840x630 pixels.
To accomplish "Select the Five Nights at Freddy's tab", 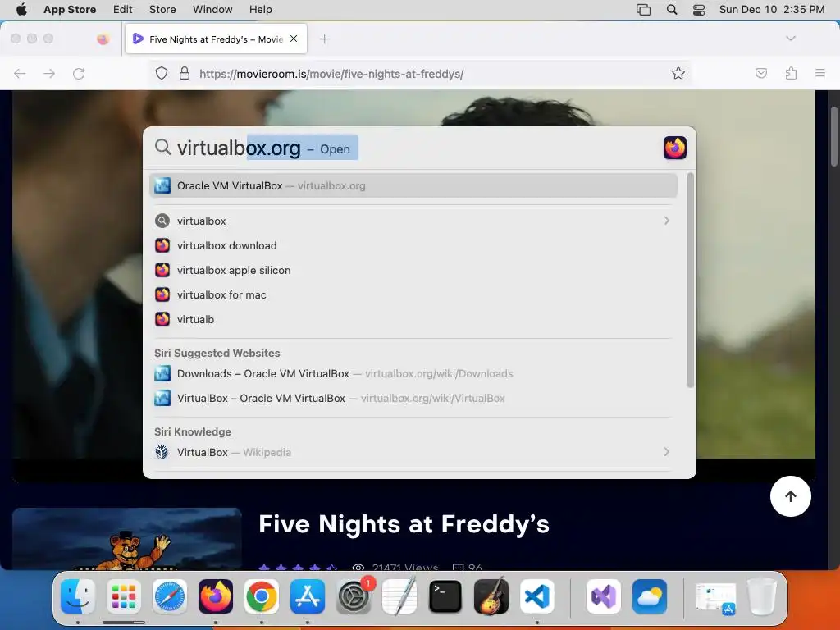I will (x=216, y=39).
